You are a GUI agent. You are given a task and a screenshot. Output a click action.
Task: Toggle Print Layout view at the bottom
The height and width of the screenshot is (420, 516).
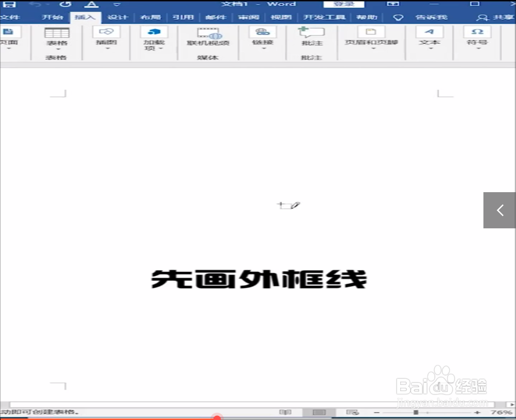tap(318, 412)
